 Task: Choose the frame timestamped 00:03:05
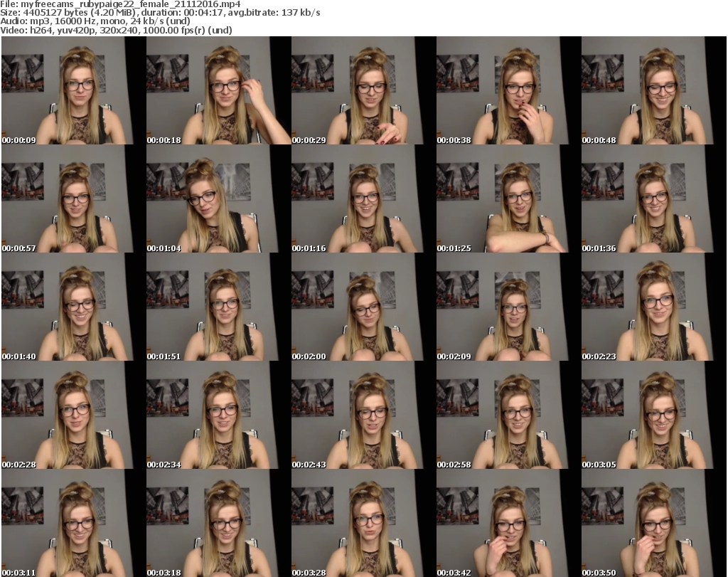[x=654, y=415]
